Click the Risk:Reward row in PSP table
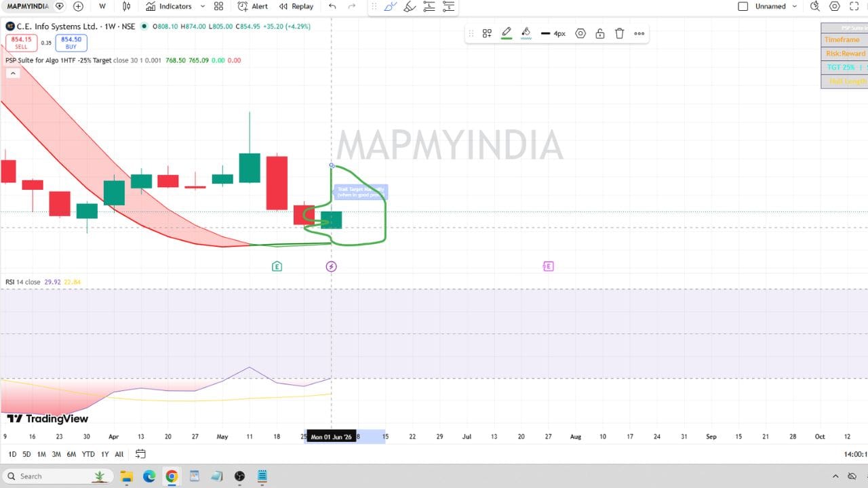This screenshot has height=488, width=868. point(844,54)
